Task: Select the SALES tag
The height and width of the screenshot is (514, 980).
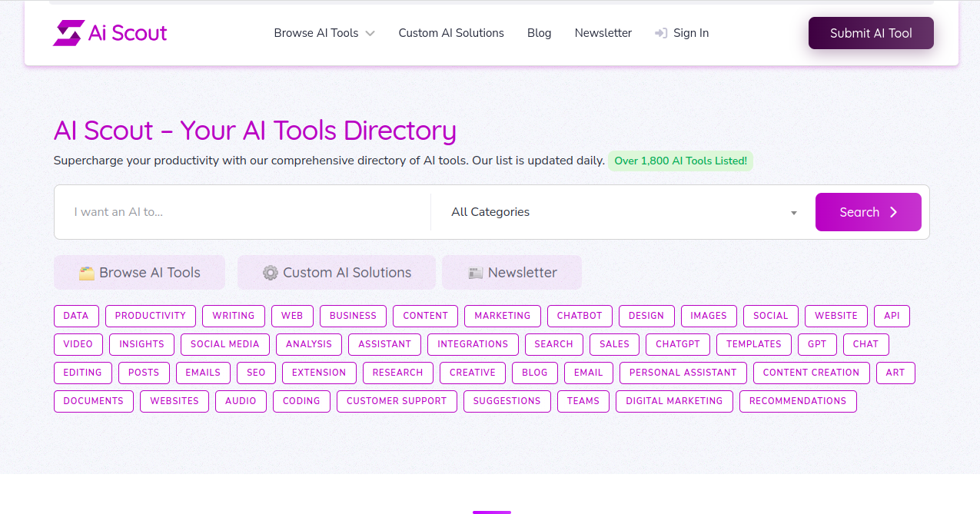Action: [614, 344]
